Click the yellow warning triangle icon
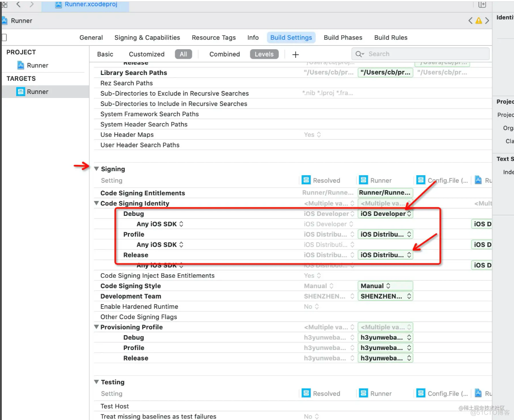514x420 pixels. tap(479, 21)
